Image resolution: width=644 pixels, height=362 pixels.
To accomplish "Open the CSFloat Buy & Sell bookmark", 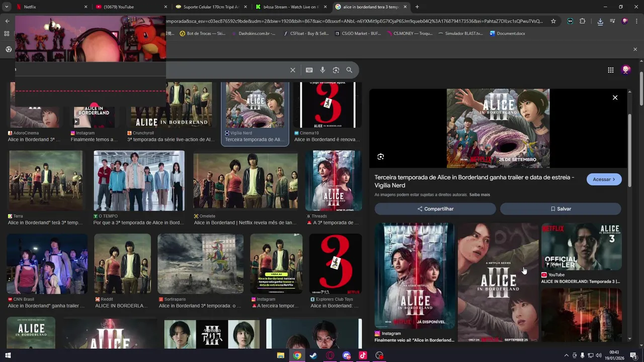I will pos(306,33).
